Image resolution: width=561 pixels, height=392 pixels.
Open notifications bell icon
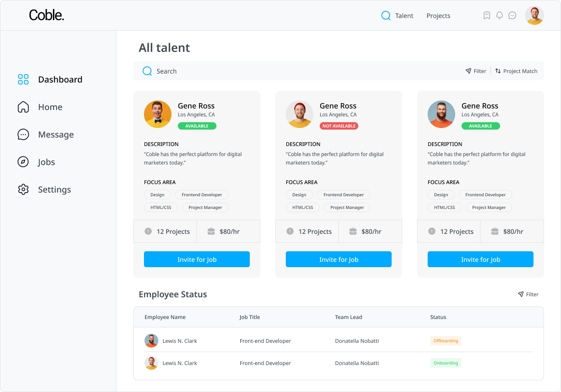click(x=500, y=16)
